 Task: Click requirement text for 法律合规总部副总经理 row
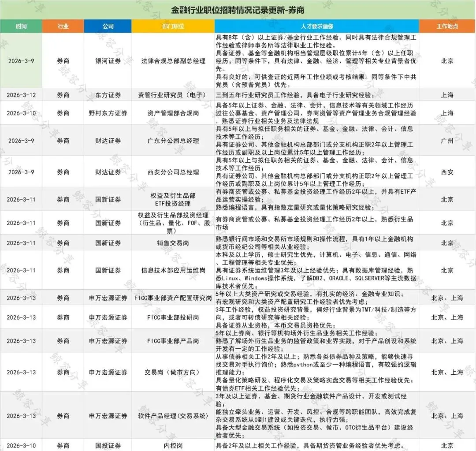(316, 61)
